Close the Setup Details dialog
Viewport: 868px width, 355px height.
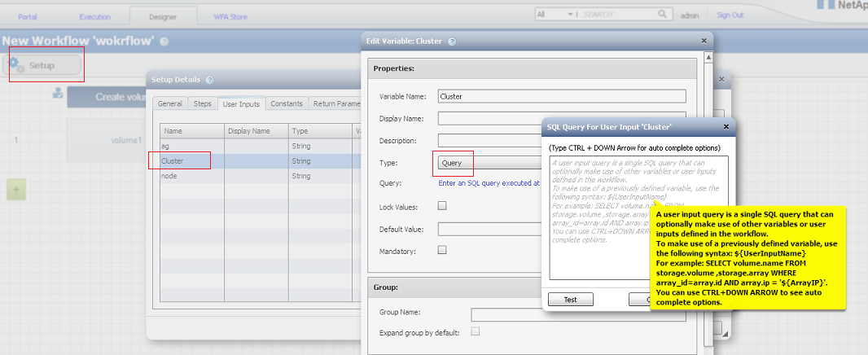(721, 80)
